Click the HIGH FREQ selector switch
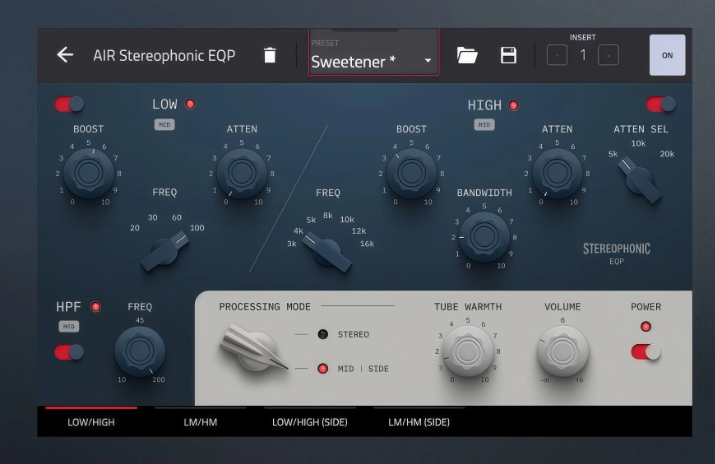 click(326, 252)
